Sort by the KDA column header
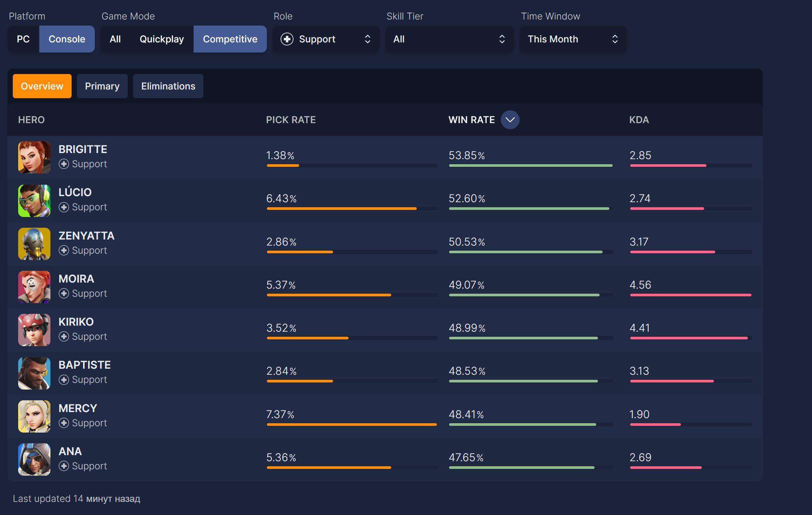Screen dimensions: 812x515 click(639, 120)
